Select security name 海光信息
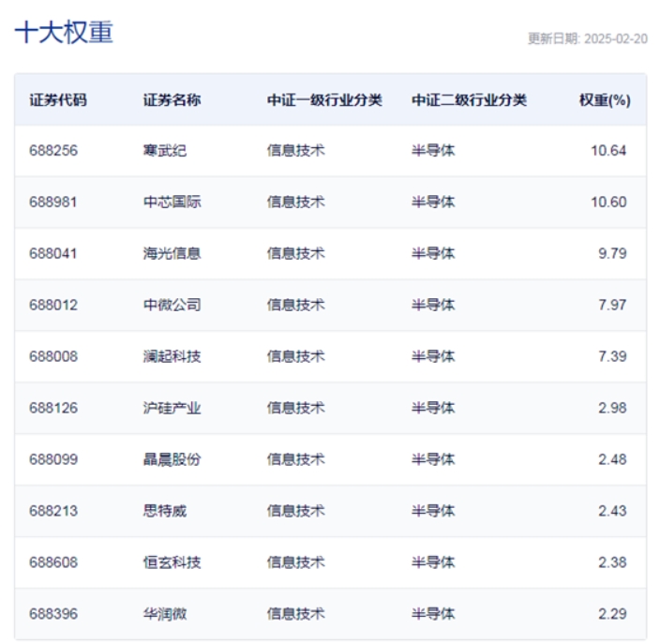Viewport: 660px width, 644px height. click(172, 253)
